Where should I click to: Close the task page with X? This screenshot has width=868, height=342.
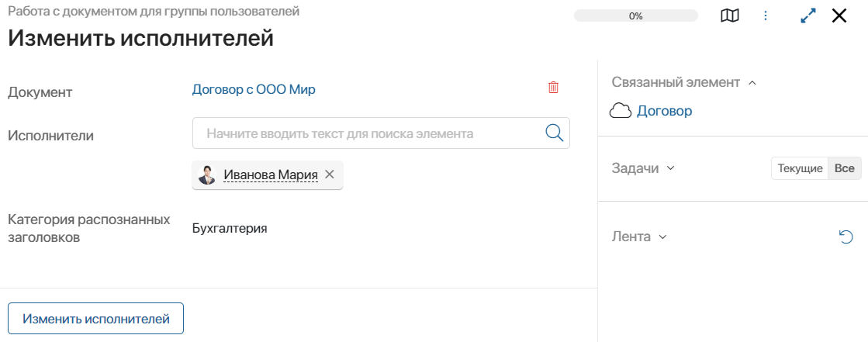(839, 16)
